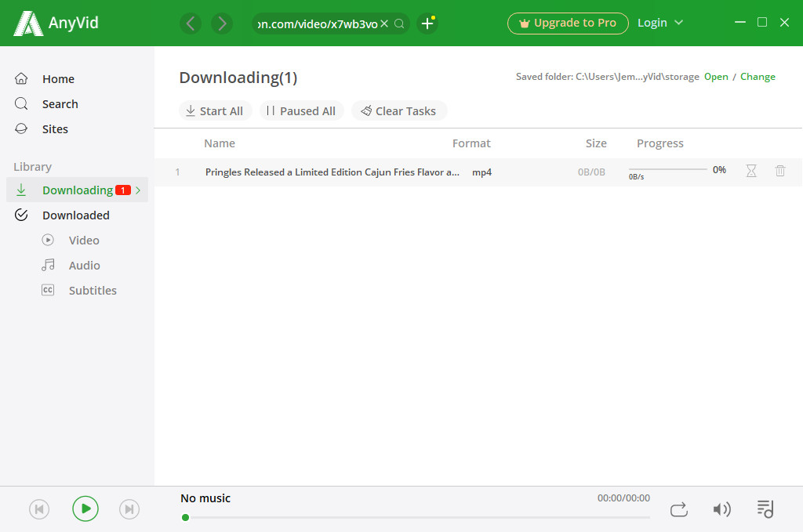Viewport: 803px width, 532px height.
Task: Click the Upgrade to Pro button
Action: coord(568,24)
